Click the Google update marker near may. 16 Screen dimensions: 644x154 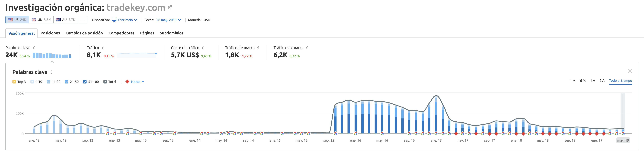382,134
